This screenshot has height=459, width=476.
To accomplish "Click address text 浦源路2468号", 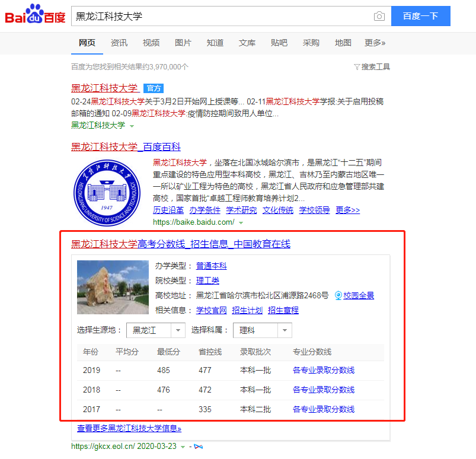I will click(305, 295).
